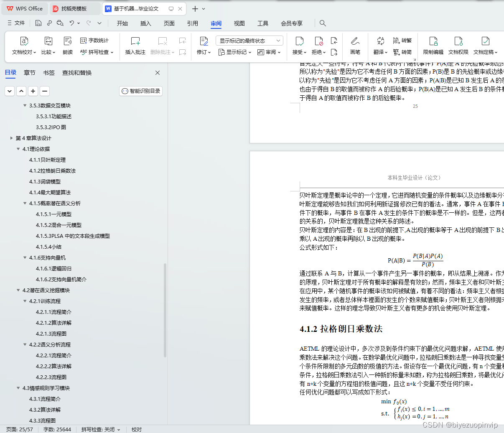Click the 修订 track changes icon
The height and width of the screenshot is (433, 504).
204,41
